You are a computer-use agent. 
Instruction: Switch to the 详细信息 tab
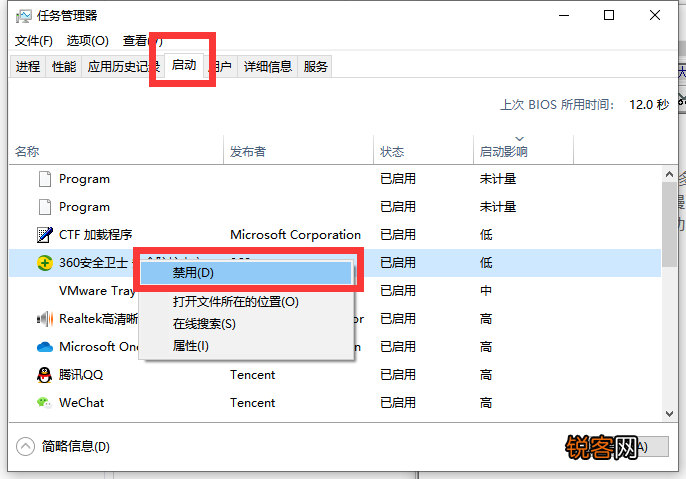pyautogui.click(x=268, y=66)
